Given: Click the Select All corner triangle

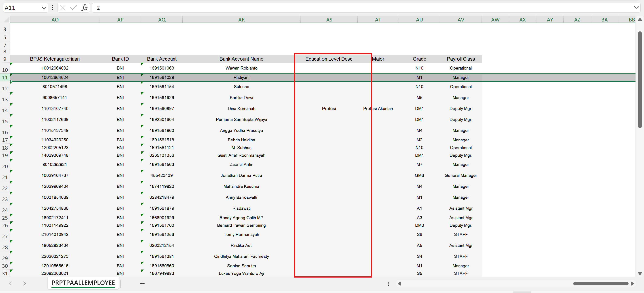Looking at the screenshot, I should 6,19.
